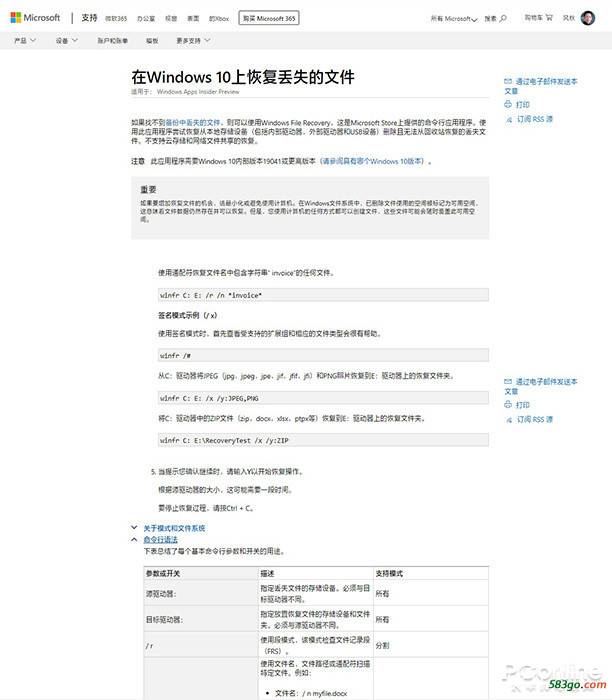Image resolution: width=612 pixels, height=700 pixels.
Task: Click 订阅 RSS 源 near article title
Action: tap(535, 119)
